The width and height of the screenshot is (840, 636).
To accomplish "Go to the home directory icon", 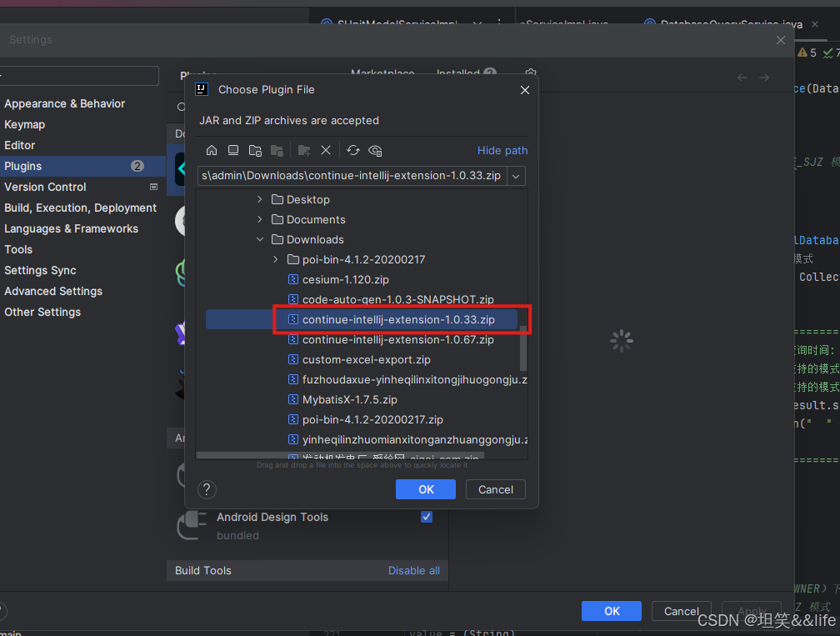I will pos(212,151).
